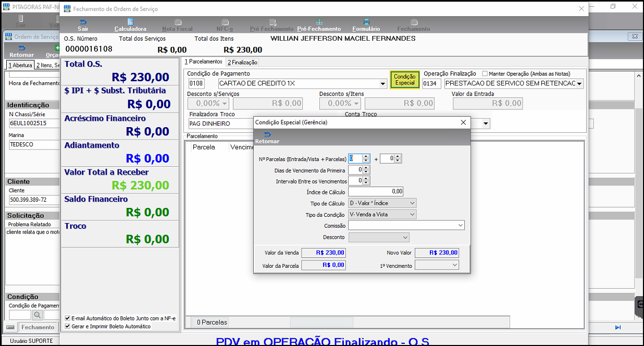Switch to the Parcelamentos tab
This screenshot has height=346, width=644.
[204, 61]
